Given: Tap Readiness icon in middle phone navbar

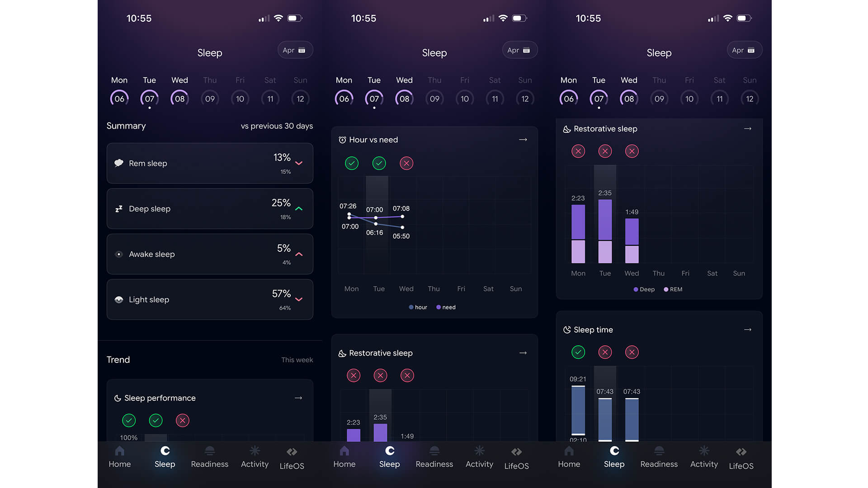Looking at the screenshot, I should (x=434, y=451).
